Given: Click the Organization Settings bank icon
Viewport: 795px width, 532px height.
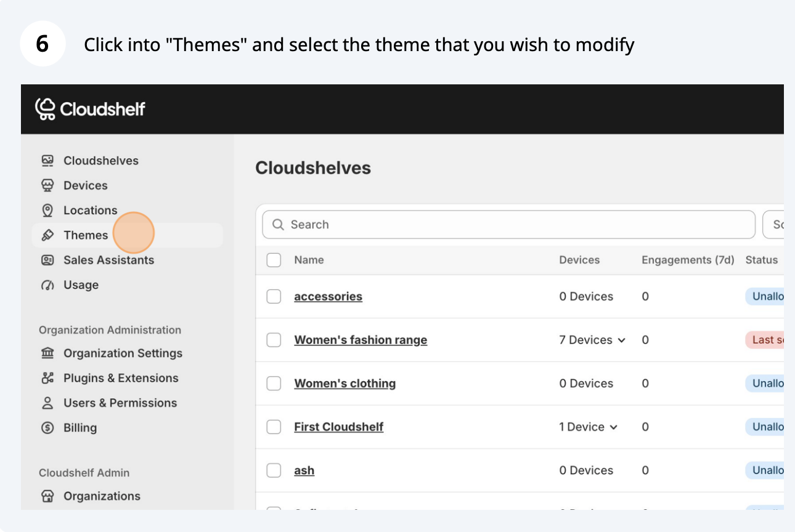Looking at the screenshot, I should point(47,353).
